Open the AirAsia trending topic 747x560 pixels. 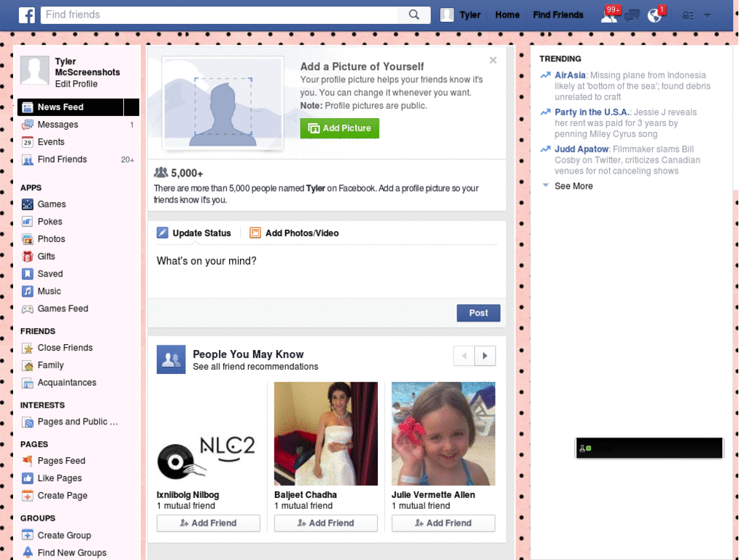coord(570,75)
